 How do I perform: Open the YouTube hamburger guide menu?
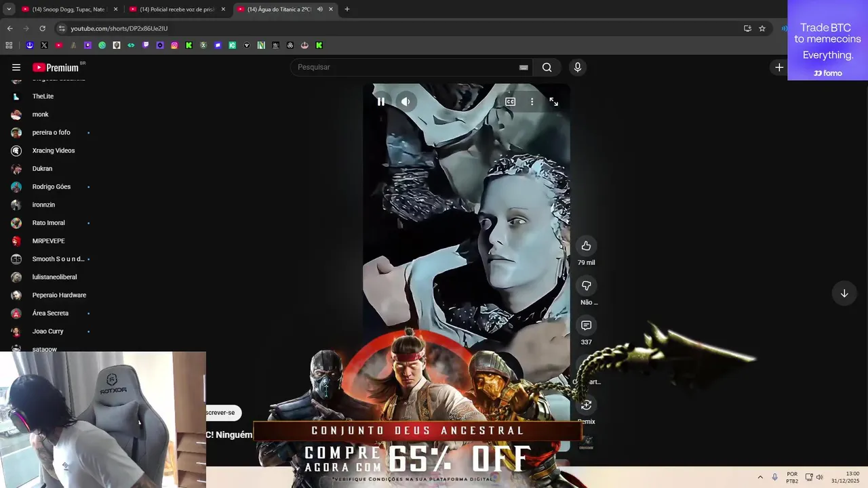tap(16, 67)
